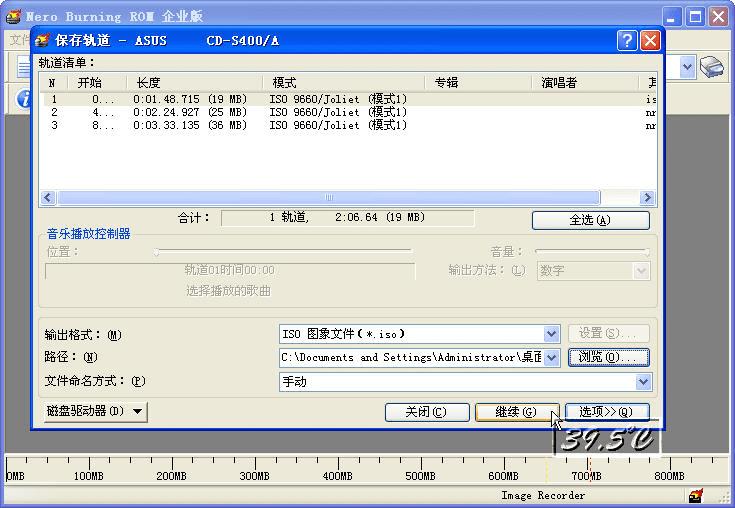Click the 700MB marker on capacity ruler
The image size is (735, 508).
pyautogui.click(x=586, y=476)
